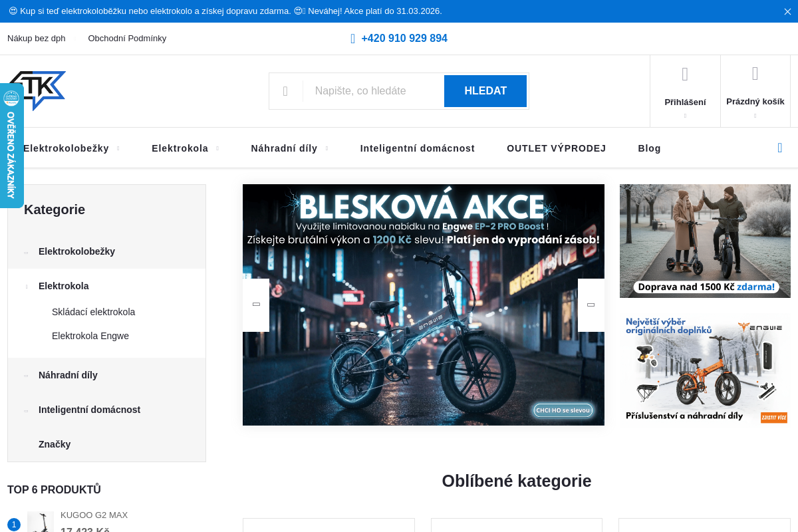This screenshot has height=532, width=798.
Task: Click the Přihlášení user icon
Action: coord(685,74)
